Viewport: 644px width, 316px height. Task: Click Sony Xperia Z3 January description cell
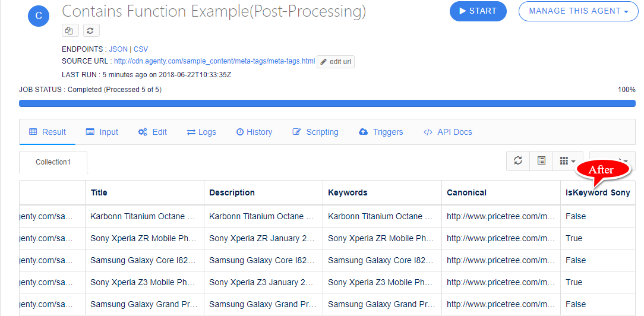click(x=263, y=282)
